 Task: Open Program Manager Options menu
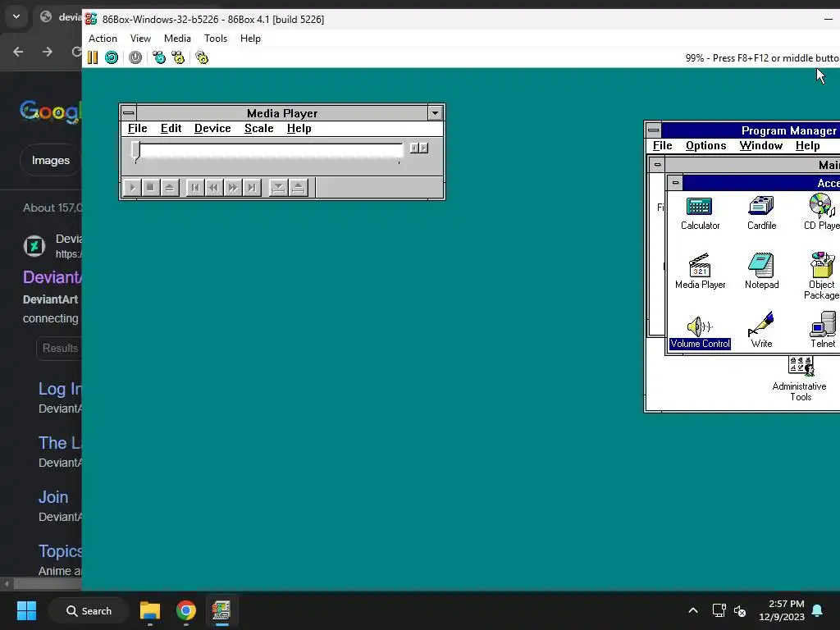click(706, 146)
